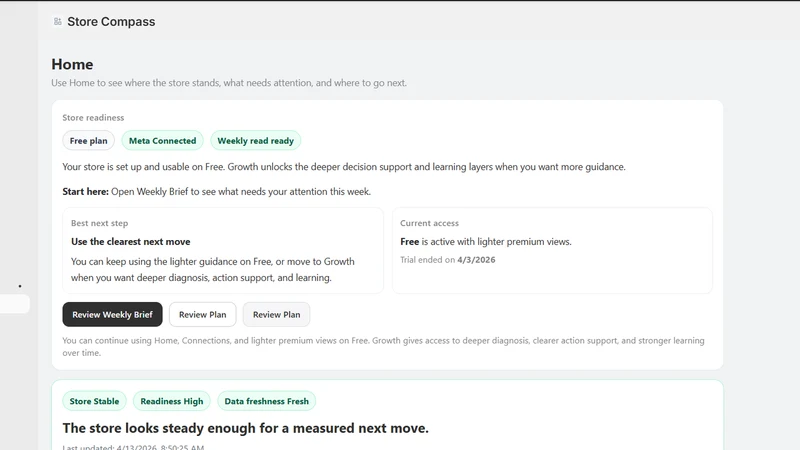
Task: Click the 'Use Home to see where' subtitle
Action: (x=229, y=83)
